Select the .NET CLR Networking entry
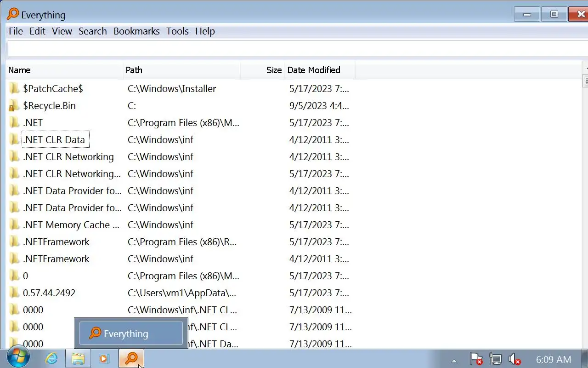Image resolution: width=588 pixels, height=368 pixels. click(x=68, y=156)
